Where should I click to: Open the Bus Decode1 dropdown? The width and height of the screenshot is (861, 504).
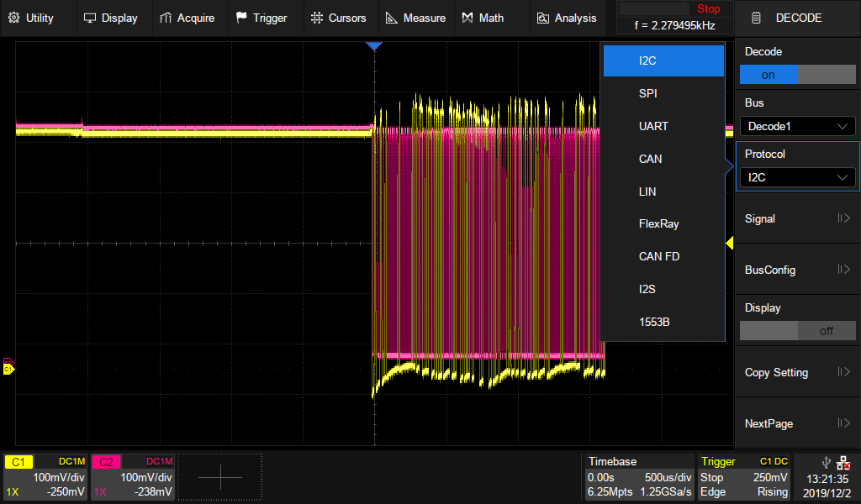tap(797, 126)
